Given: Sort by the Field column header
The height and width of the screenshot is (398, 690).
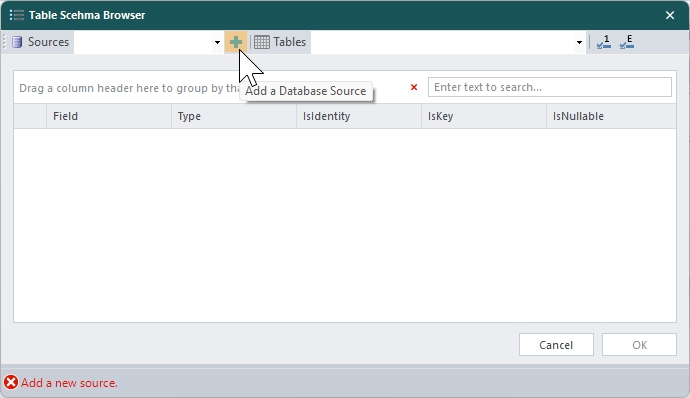Looking at the screenshot, I should tap(109, 116).
